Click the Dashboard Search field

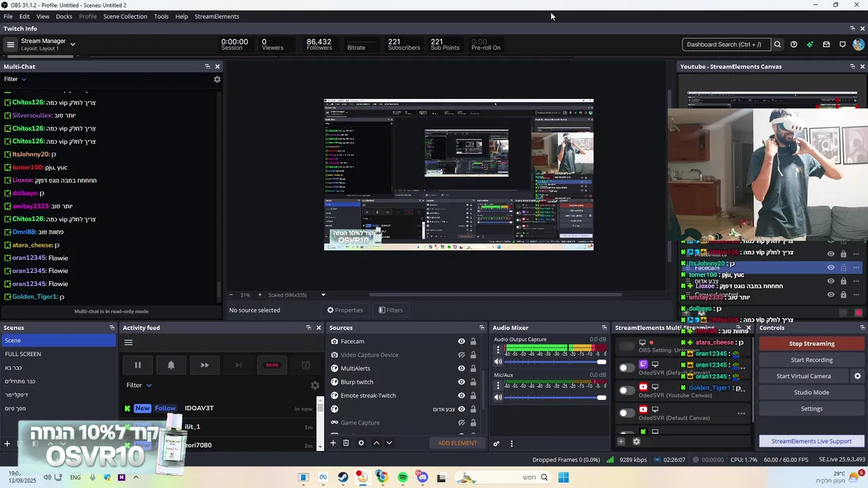[726, 45]
